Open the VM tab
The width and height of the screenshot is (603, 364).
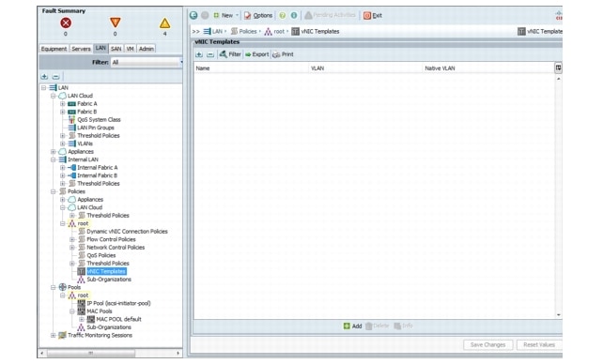(130, 49)
